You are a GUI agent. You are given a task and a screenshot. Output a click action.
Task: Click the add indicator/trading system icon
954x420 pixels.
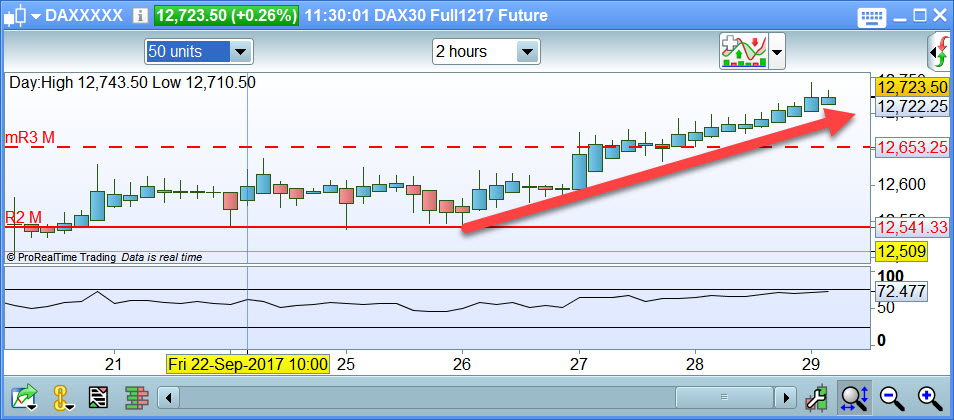coord(743,52)
